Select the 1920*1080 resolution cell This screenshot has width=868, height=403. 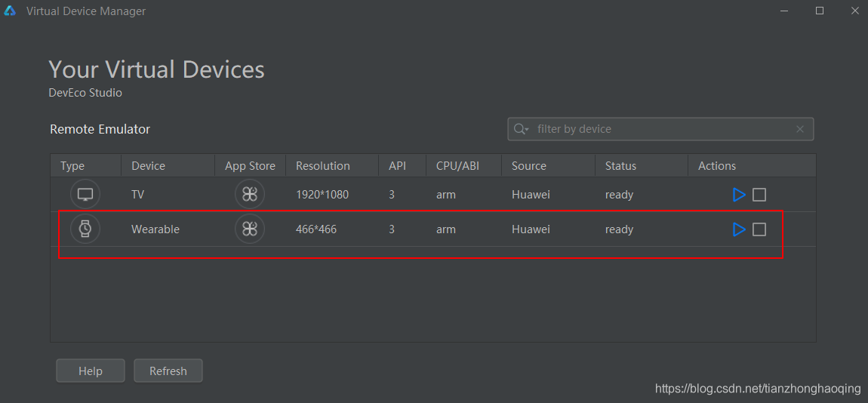(x=322, y=195)
